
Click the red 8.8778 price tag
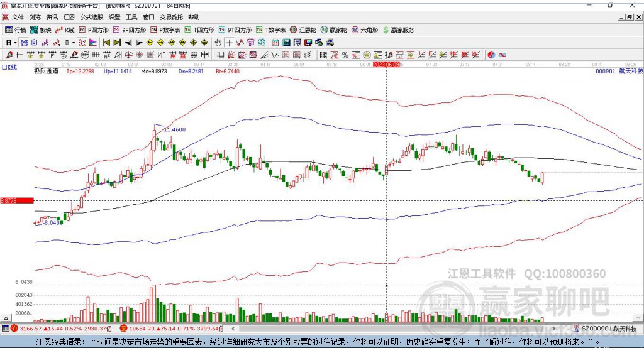[17, 200]
